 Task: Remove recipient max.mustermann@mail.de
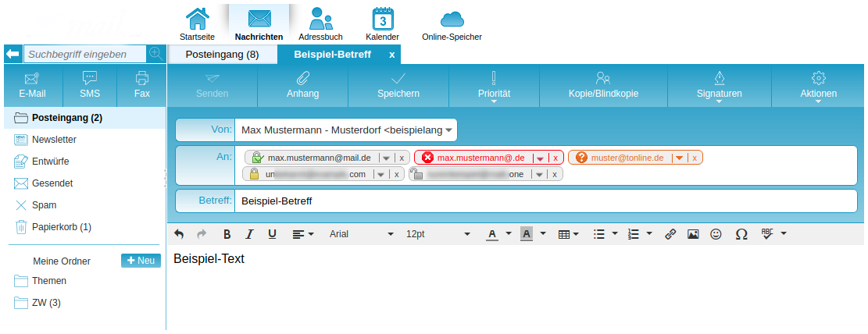(x=402, y=158)
